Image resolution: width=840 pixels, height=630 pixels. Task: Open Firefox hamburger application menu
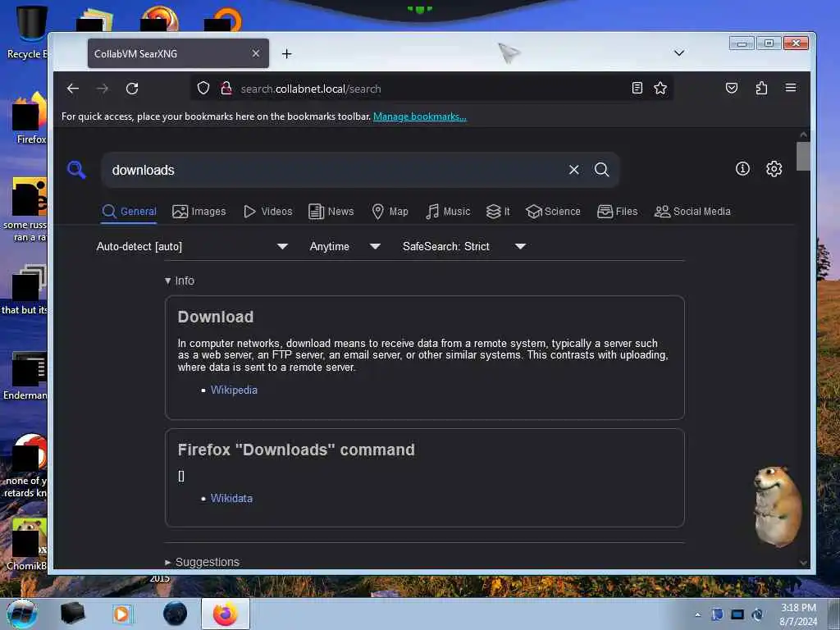coord(790,88)
